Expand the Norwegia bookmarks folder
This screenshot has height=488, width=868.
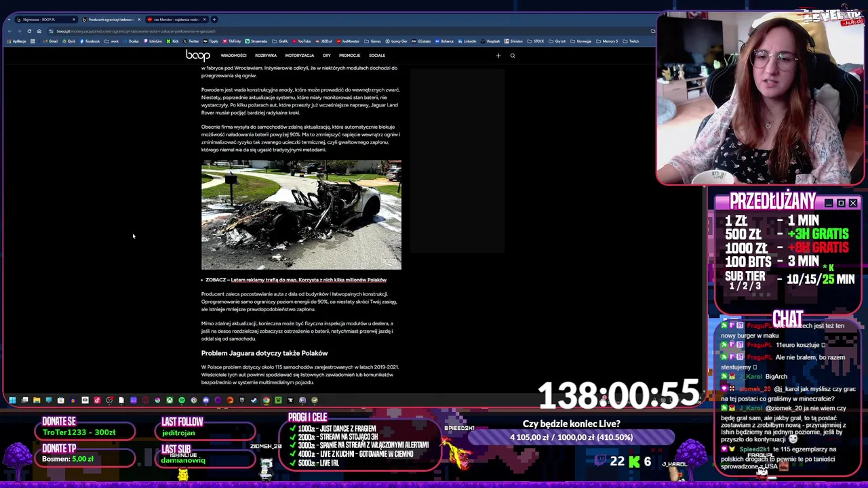coord(580,41)
